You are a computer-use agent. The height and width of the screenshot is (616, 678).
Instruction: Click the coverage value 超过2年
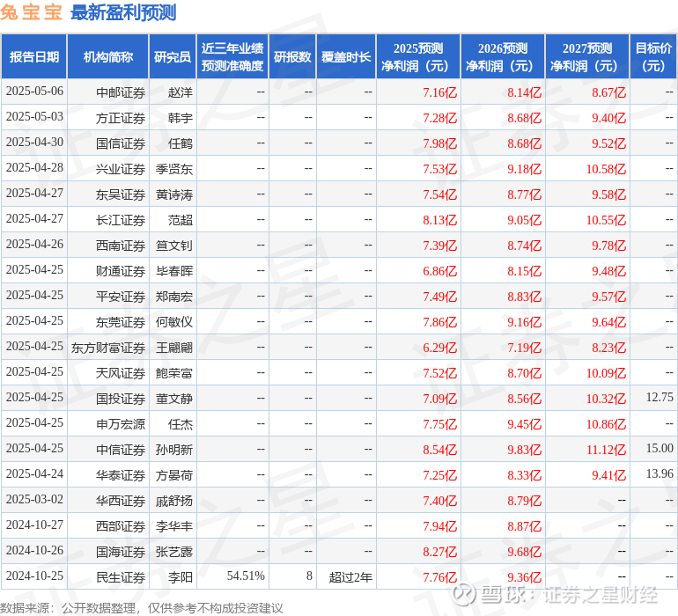coord(350,577)
